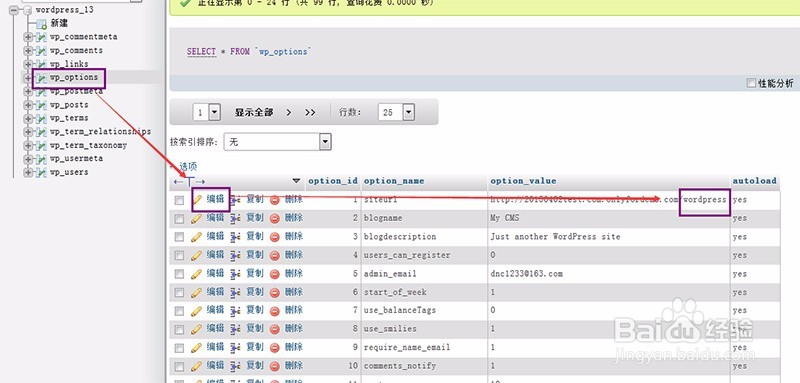Click the 编辑 edit link in use_smilies row

pyautogui.click(x=215, y=329)
